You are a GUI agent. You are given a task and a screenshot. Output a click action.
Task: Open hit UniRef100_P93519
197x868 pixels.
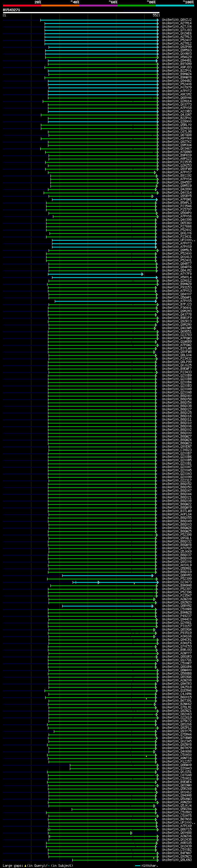click(x=177, y=633)
